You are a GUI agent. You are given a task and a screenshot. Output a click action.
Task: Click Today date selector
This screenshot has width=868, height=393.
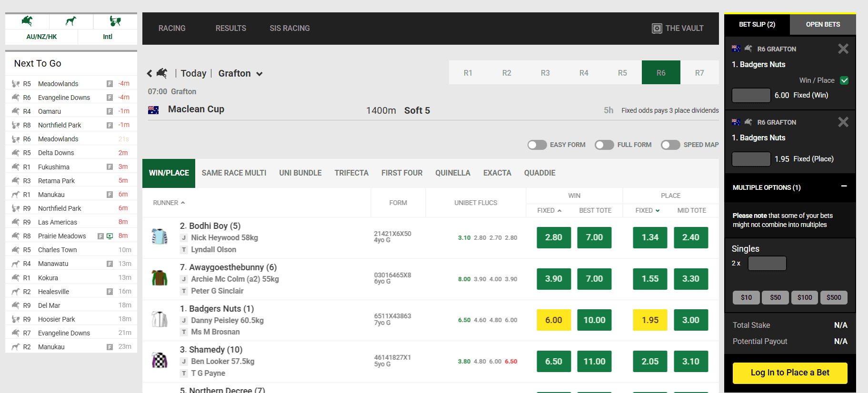(193, 73)
